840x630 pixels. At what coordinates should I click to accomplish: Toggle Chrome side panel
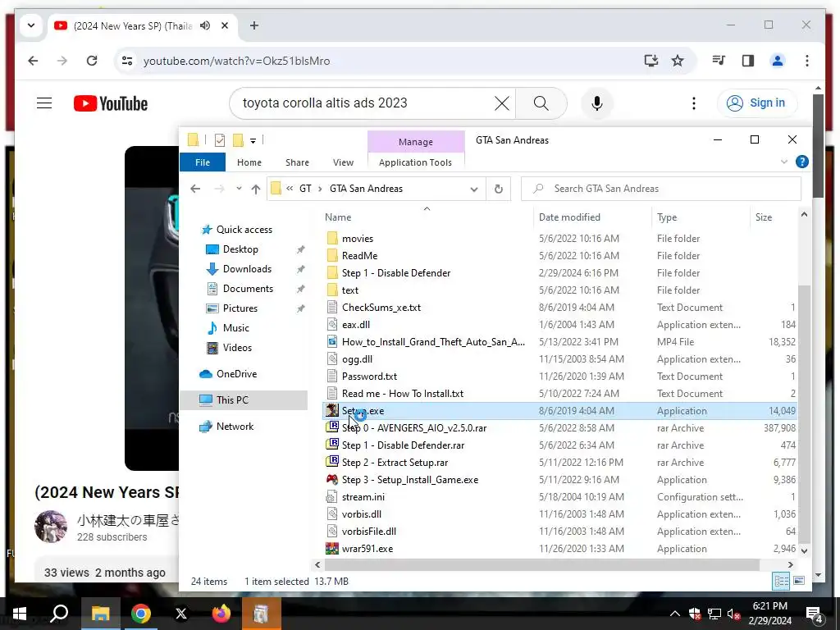(x=748, y=61)
